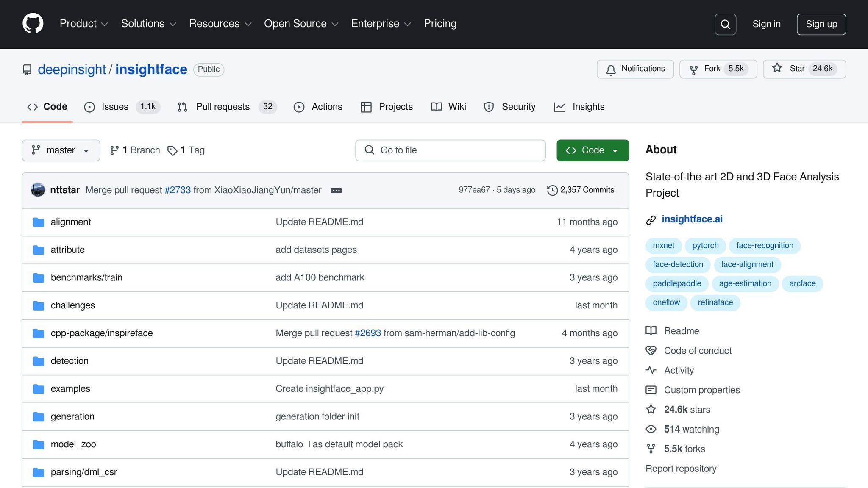
Task: Expand the Product menu
Action: pos(83,24)
